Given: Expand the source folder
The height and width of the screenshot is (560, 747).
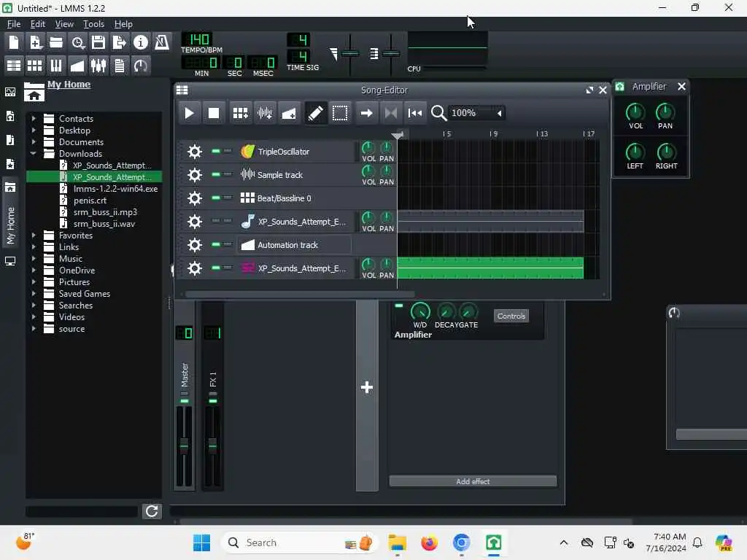Looking at the screenshot, I should click(34, 329).
